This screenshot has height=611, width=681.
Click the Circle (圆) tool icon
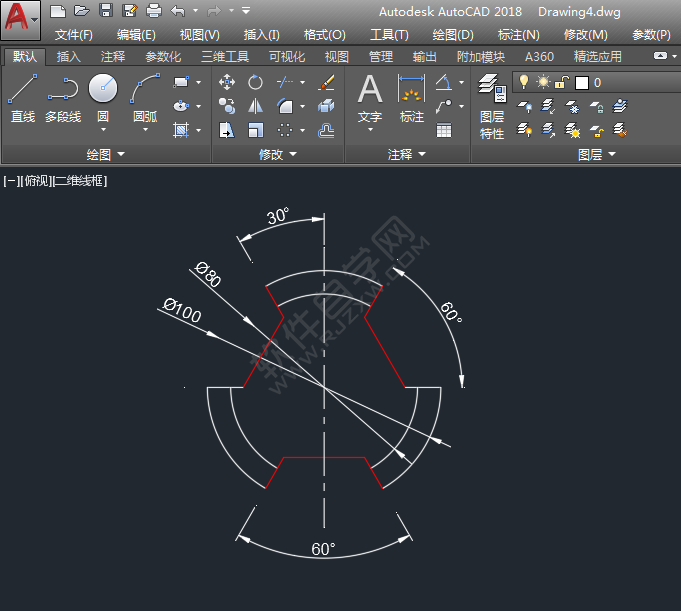click(103, 90)
